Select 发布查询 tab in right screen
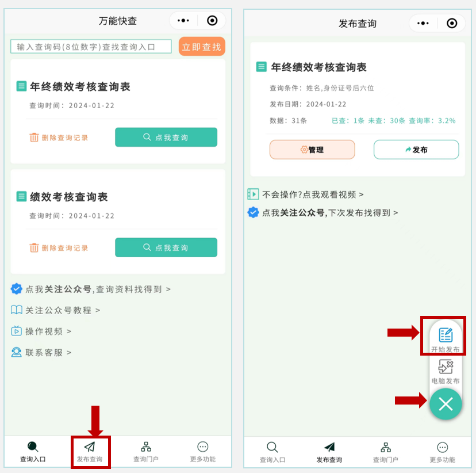476x473 pixels. click(x=329, y=452)
